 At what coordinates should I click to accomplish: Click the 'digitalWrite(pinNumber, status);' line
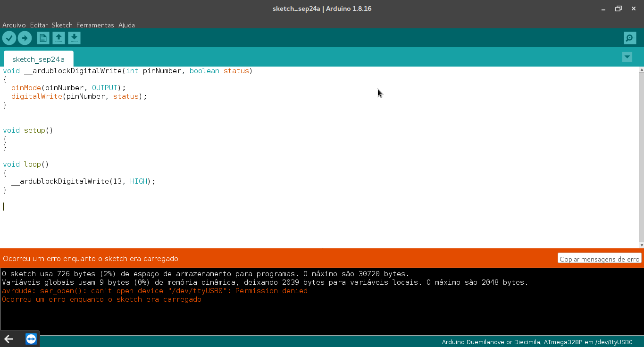tap(79, 96)
